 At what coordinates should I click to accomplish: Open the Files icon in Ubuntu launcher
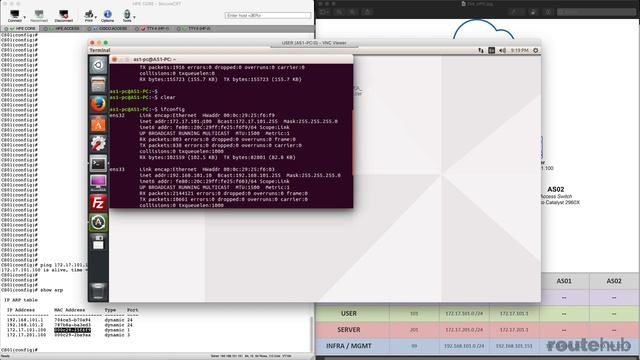pyautogui.click(x=98, y=85)
